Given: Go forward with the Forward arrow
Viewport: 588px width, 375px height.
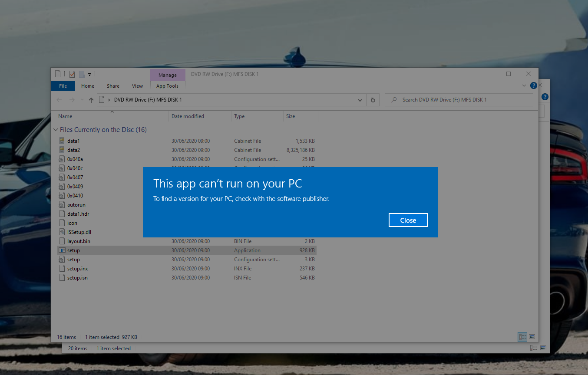Looking at the screenshot, I should [x=72, y=100].
